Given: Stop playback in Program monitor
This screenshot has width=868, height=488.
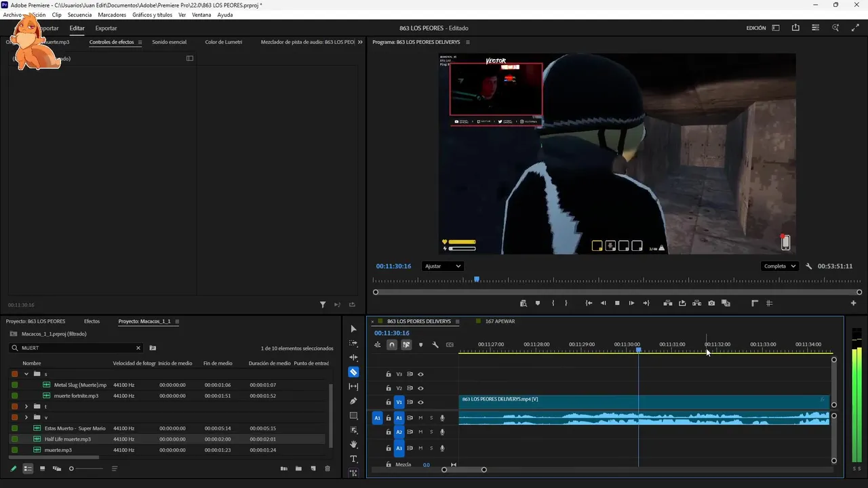Looking at the screenshot, I should [617, 303].
